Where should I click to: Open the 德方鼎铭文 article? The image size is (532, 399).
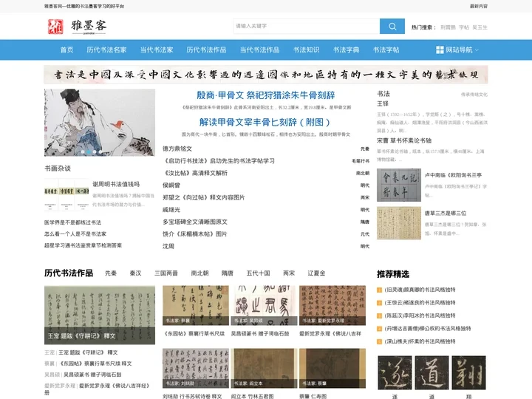[x=177, y=149]
